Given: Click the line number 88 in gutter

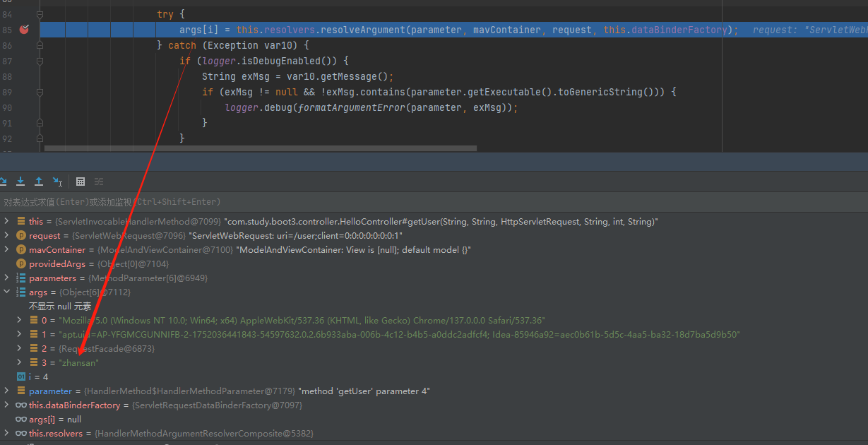Looking at the screenshot, I should click(7, 76).
